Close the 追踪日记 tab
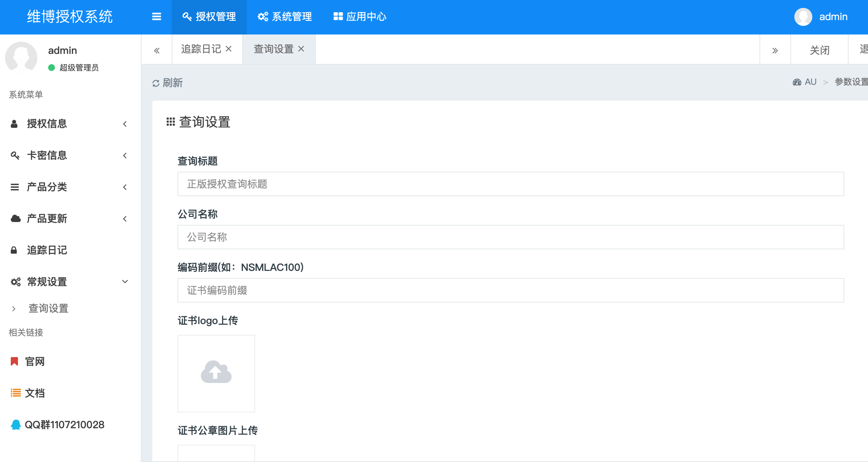 coord(229,49)
